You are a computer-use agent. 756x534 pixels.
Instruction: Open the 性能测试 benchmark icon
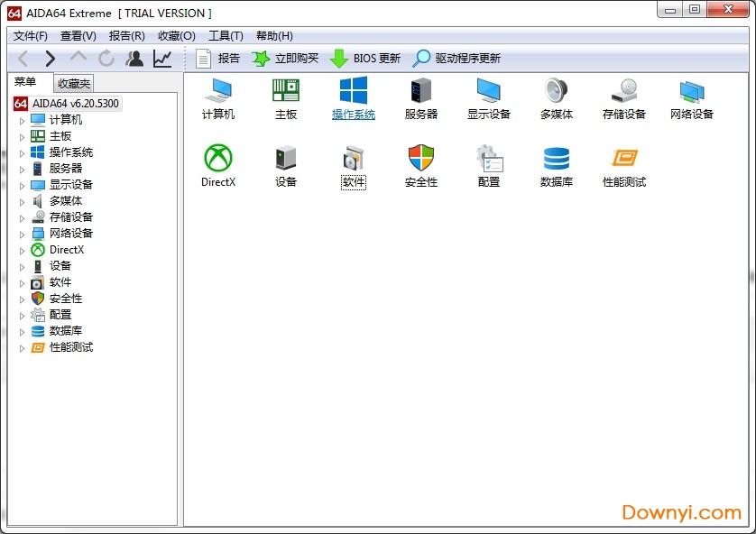624,159
